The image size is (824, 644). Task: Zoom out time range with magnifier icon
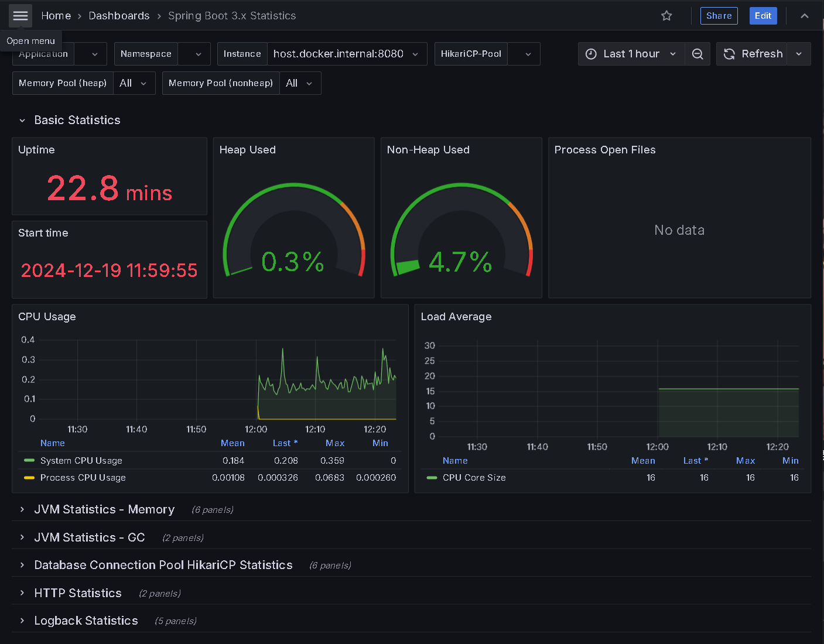[698, 54]
